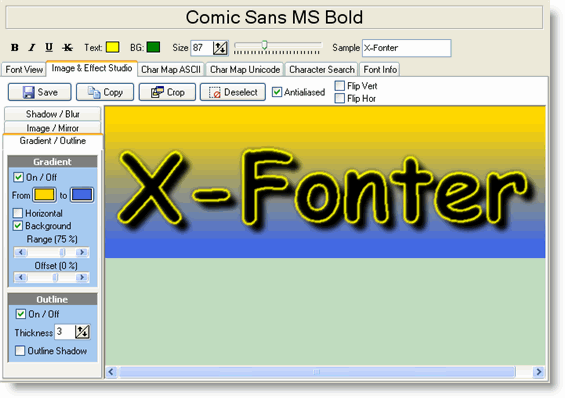The height and width of the screenshot is (398, 565).
Task: Expand the Shadow / Blur panel
Action: (x=53, y=114)
